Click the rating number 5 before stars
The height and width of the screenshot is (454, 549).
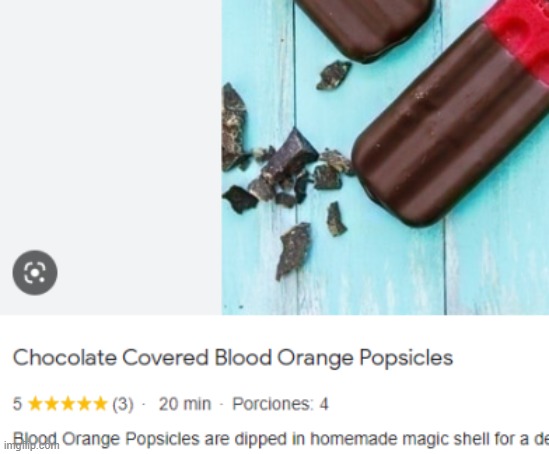[18, 404]
